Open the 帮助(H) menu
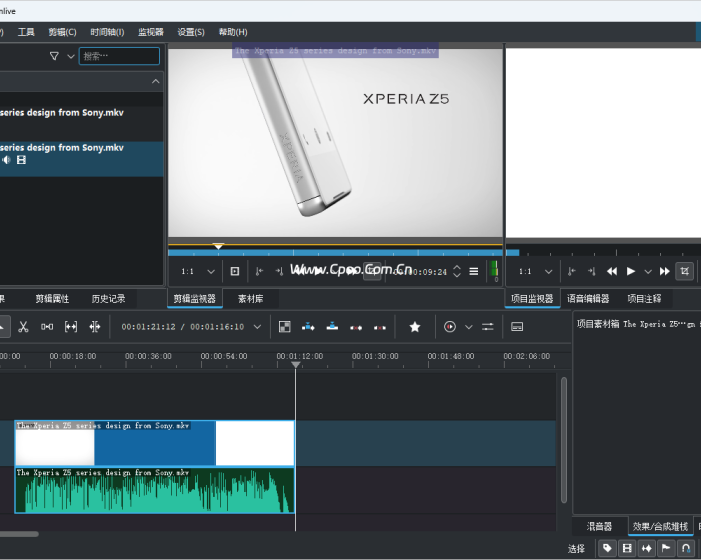This screenshot has width=701, height=560. [233, 32]
